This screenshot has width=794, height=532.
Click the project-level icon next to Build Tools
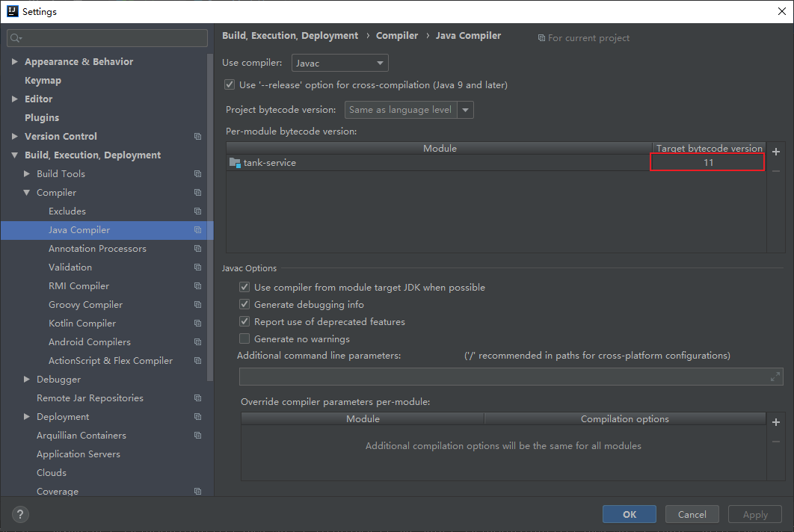click(197, 173)
